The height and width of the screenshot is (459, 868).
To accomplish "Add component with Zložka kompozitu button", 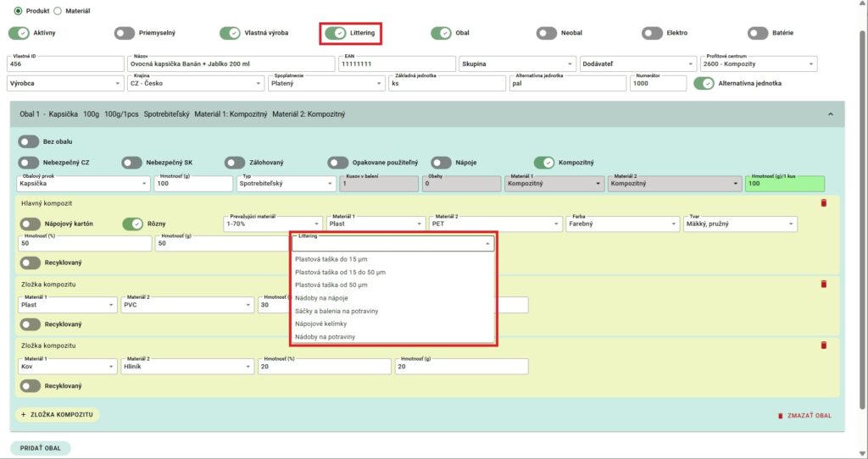I will pyautogui.click(x=56, y=415).
